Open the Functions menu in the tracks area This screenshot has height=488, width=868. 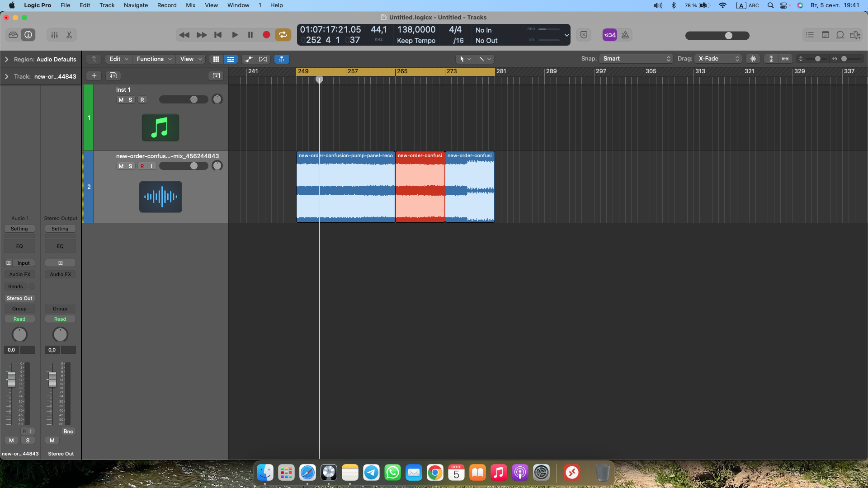coord(154,59)
